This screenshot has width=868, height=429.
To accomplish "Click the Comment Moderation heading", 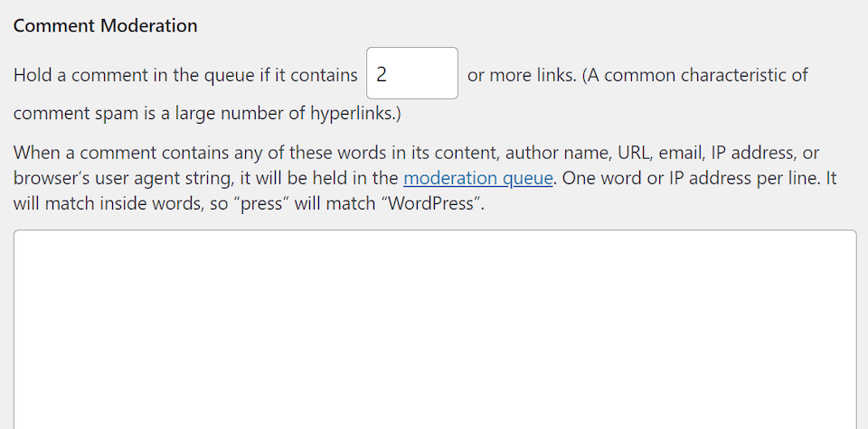I will pyautogui.click(x=105, y=25).
